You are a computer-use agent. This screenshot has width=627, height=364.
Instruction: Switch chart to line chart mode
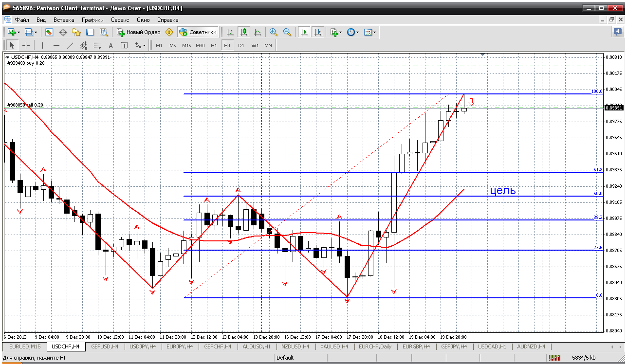point(258,32)
